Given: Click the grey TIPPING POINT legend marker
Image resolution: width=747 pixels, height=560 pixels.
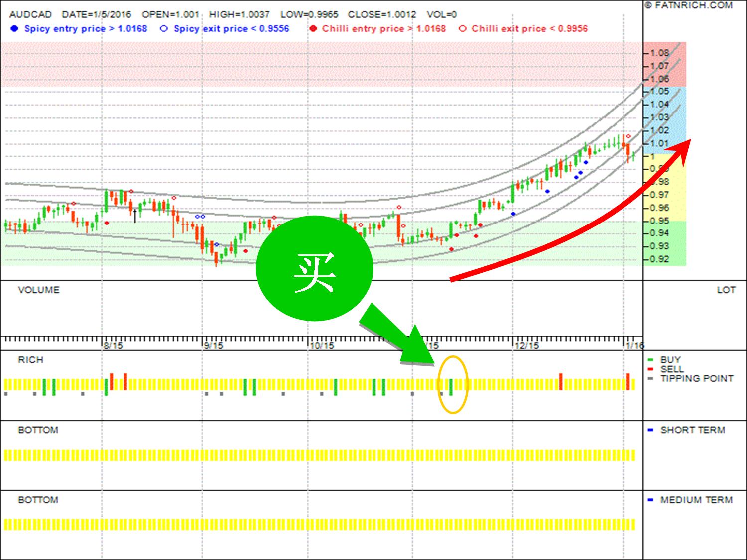Looking at the screenshot, I should pyautogui.click(x=650, y=378).
